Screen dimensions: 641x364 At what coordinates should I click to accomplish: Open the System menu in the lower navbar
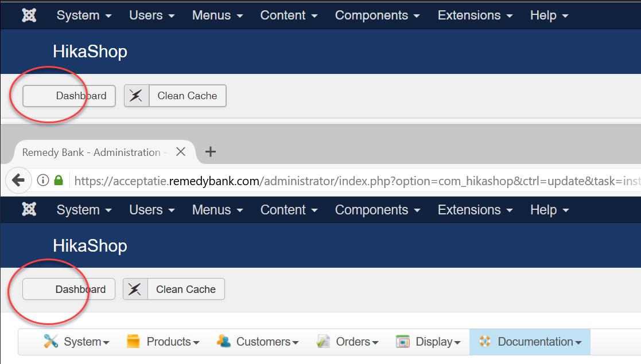(84, 210)
